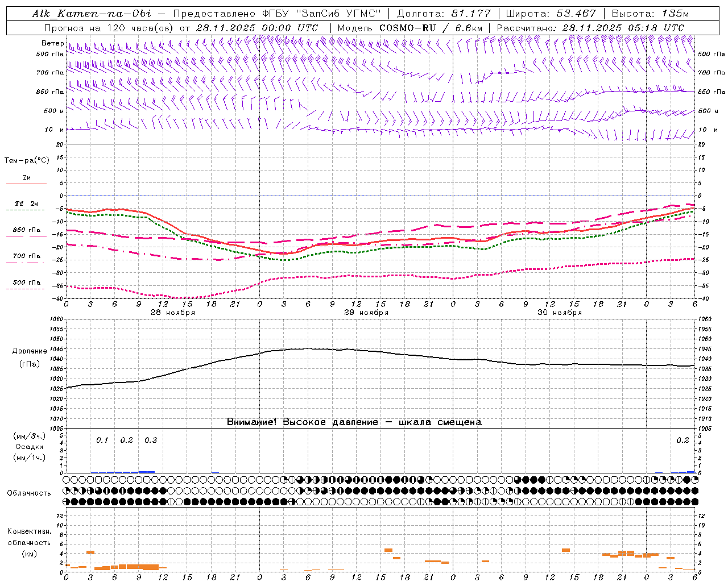The image size is (728, 582).
Task: Click the (мм/3ч.) precipitation unit label
Action: click(x=30, y=436)
